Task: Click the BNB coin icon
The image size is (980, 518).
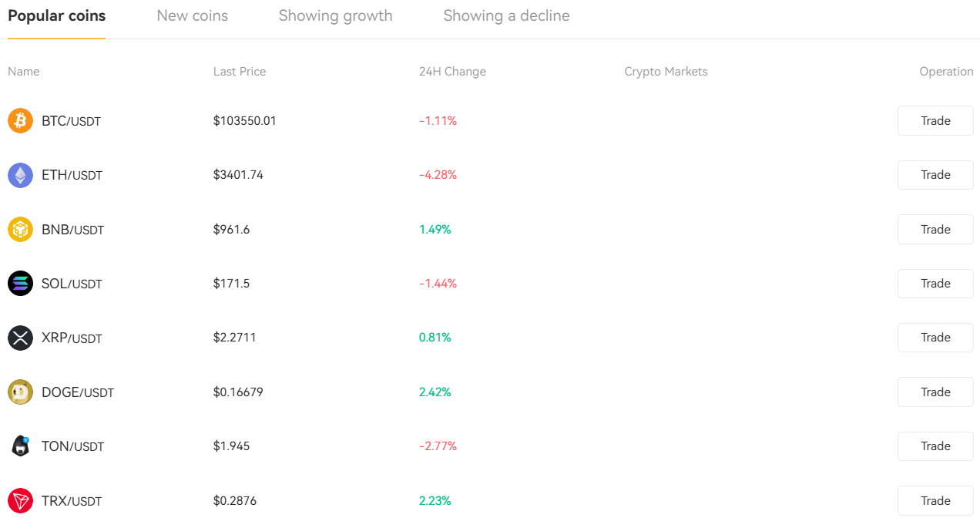Action: click(x=20, y=229)
